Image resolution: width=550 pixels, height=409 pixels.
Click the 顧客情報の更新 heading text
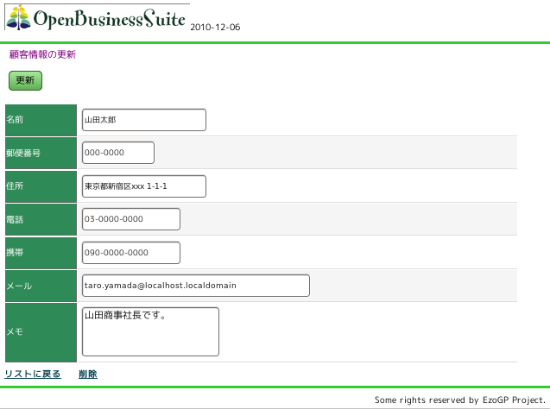pos(42,55)
